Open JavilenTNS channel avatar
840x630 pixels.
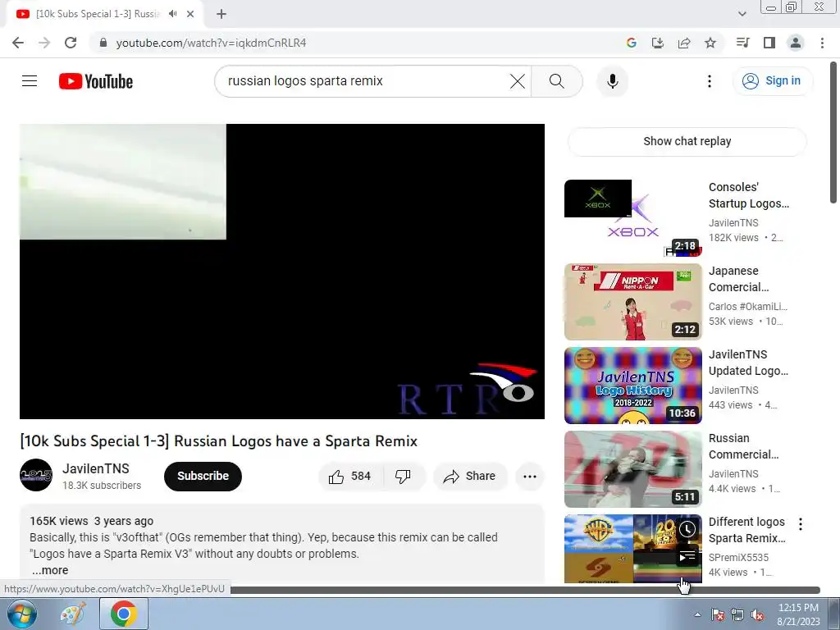pos(36,475)
